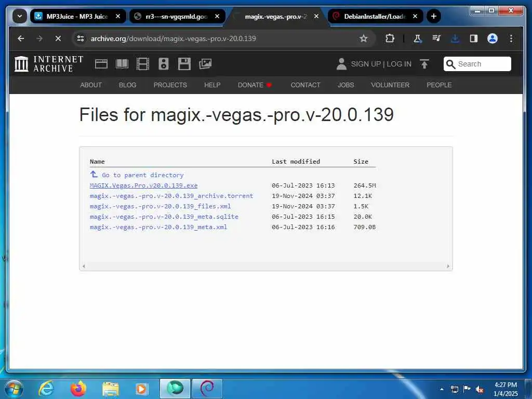Open the JOBS menu item
Viewport: 532px width, 399px height.
point(345,85)
